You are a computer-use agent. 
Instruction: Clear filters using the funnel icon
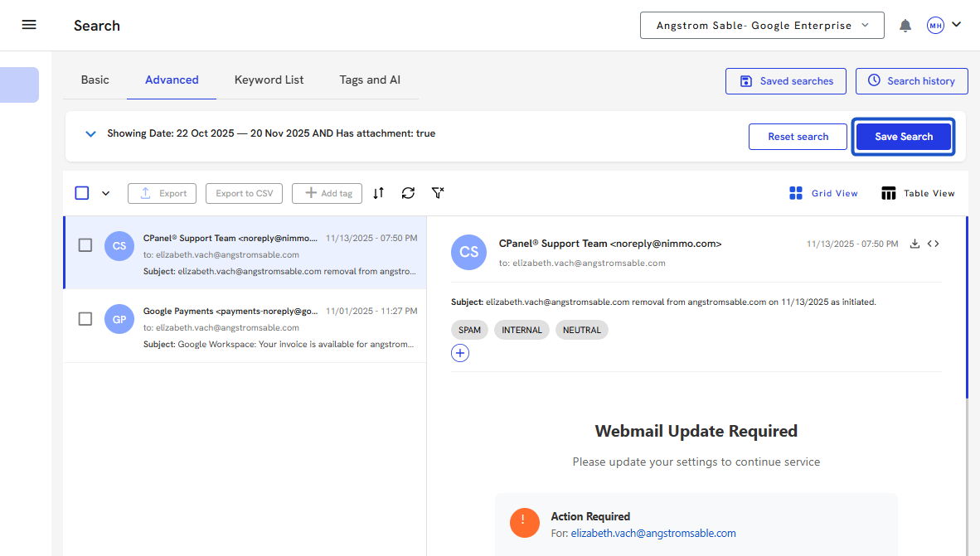438,193
